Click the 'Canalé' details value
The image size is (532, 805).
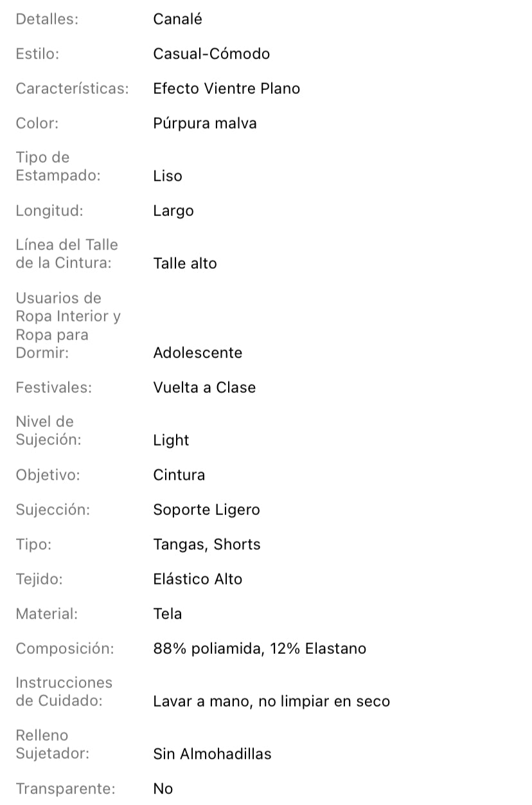pyautogui.click(x=177, y=19)
